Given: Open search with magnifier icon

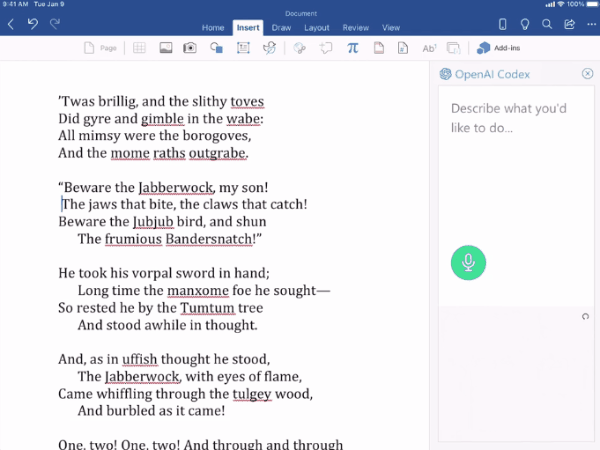Looking at the screenshot, I should 547,24.
